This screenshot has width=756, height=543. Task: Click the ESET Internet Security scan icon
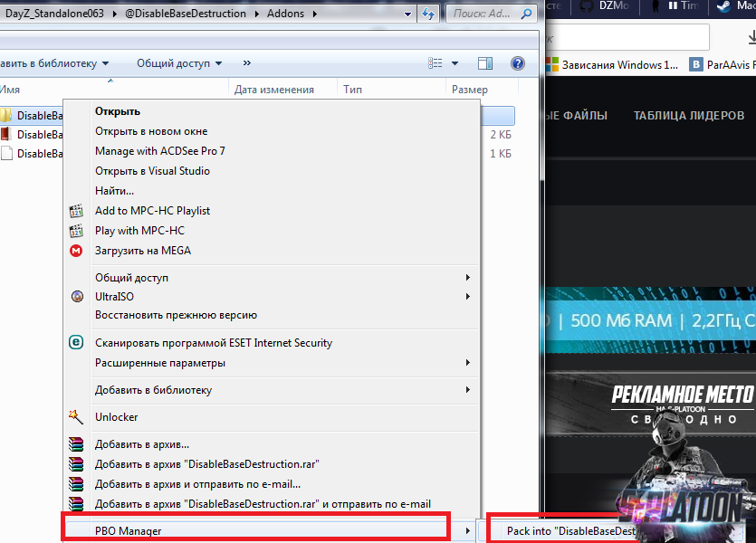pyautogui.click(x=76, y=343)
